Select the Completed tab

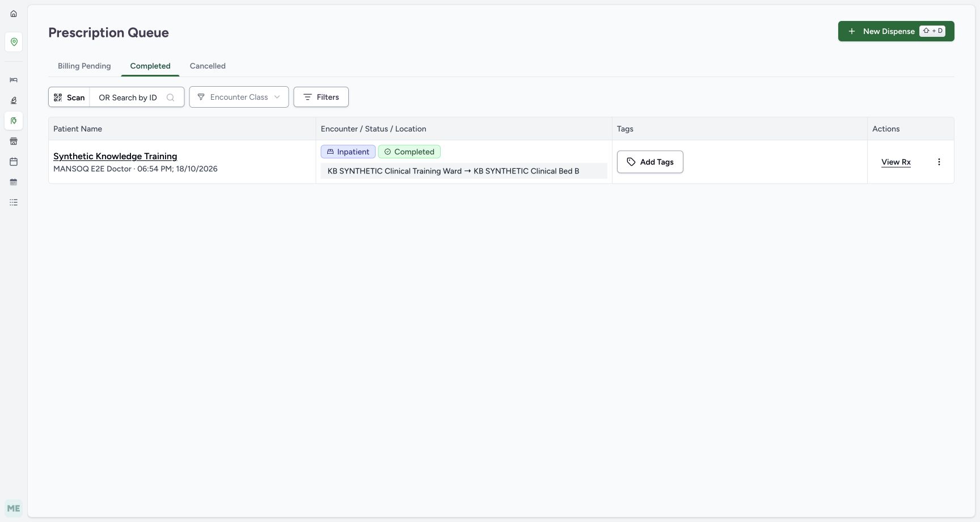coord(150,66)
